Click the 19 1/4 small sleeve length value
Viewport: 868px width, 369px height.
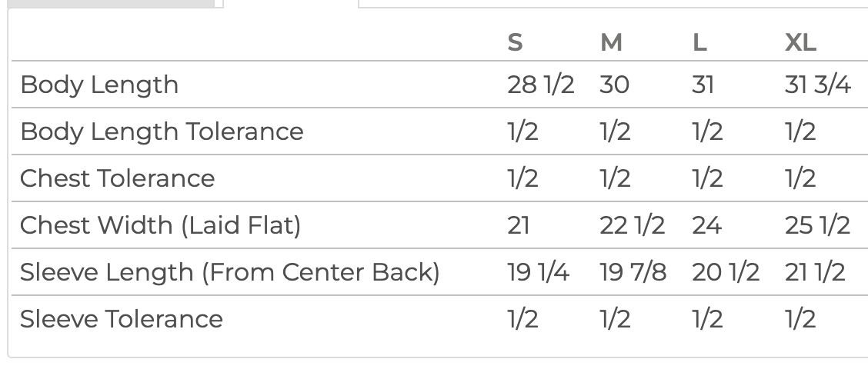(x=538, y=273)
